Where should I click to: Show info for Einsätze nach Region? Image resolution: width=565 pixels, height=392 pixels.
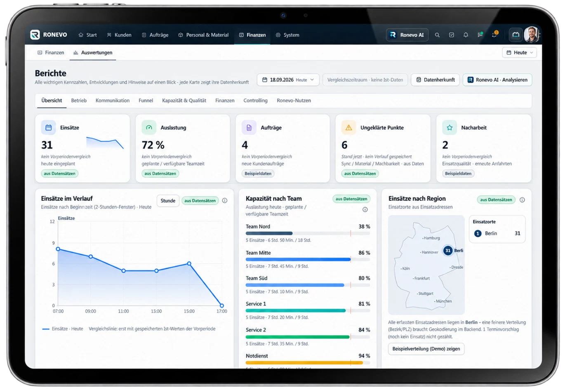pyautogui.click(x=522, y=200)
